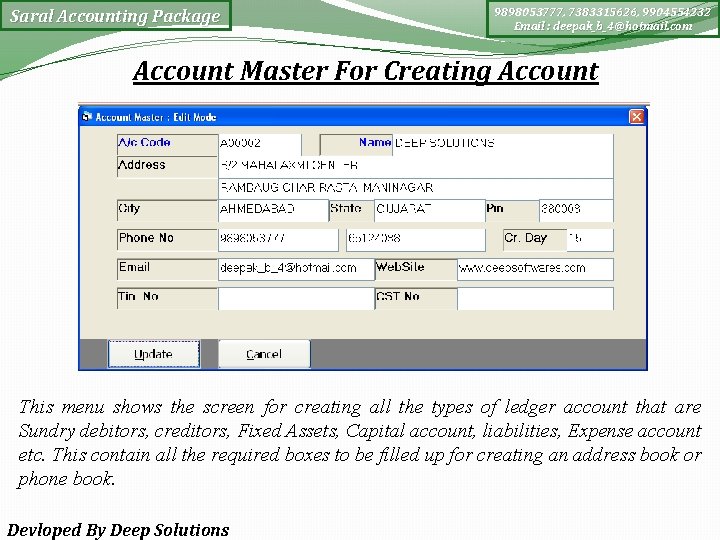The height and width of the screenshot is (540, 720).
Task: Click the Phone No label
Action: (146, 238)
